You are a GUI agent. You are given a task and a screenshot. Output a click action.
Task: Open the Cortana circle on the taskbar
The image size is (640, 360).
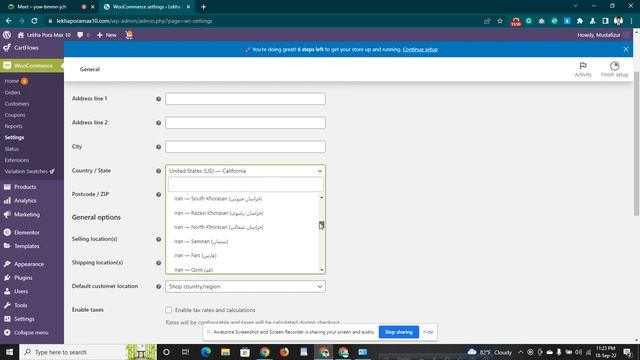166,352
